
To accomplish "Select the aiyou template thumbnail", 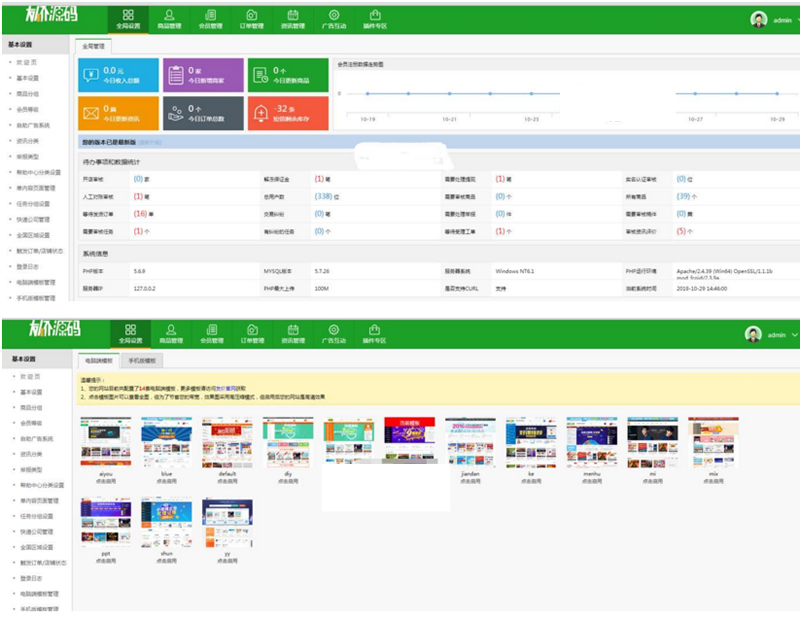I will [x=104, y=442].
